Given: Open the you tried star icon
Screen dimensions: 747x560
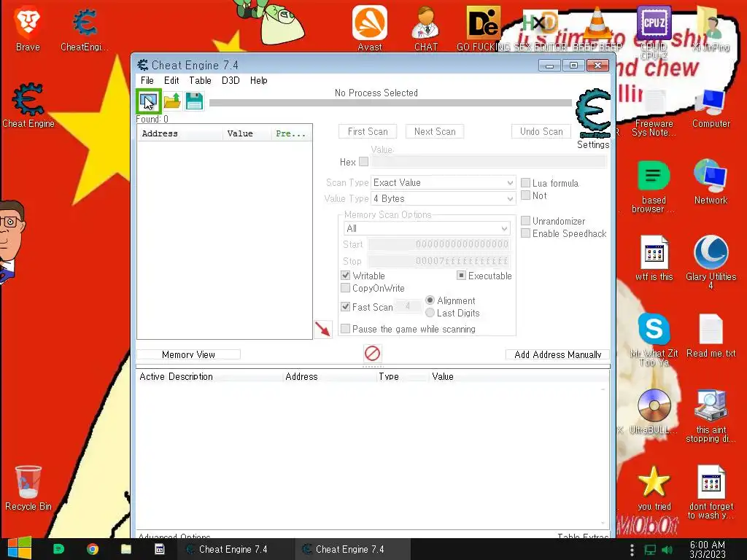Looking at the screenshot, I should click(x=654, y=488).
